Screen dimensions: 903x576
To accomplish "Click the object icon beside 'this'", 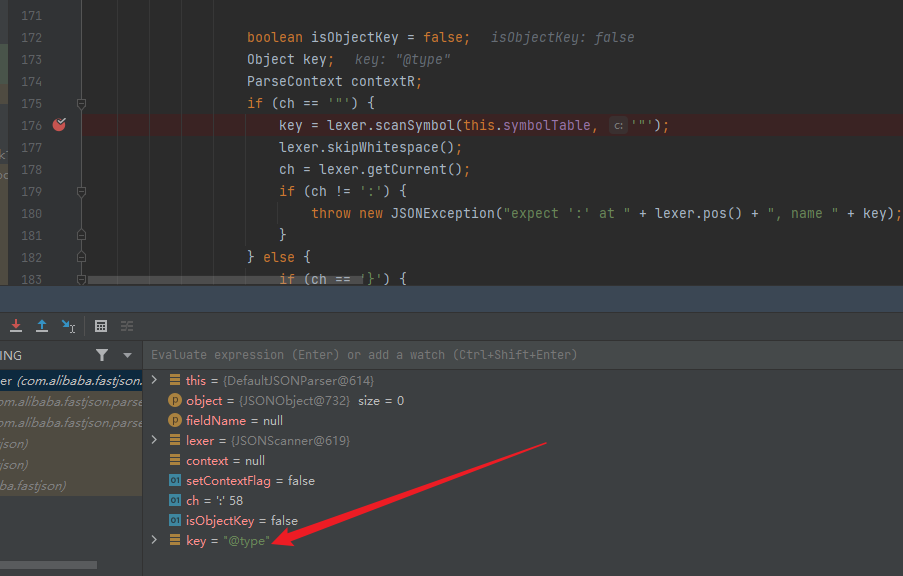I will (174, 380).
